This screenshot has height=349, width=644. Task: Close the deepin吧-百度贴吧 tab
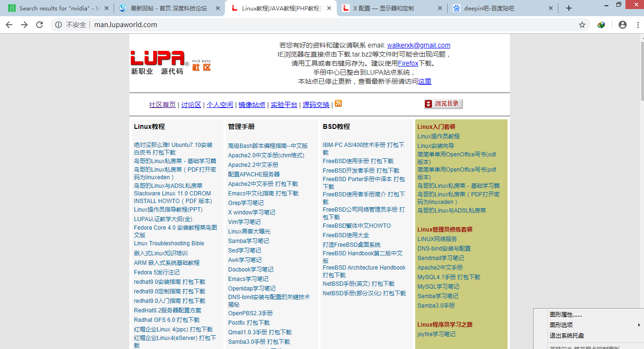tap(551, 8)
